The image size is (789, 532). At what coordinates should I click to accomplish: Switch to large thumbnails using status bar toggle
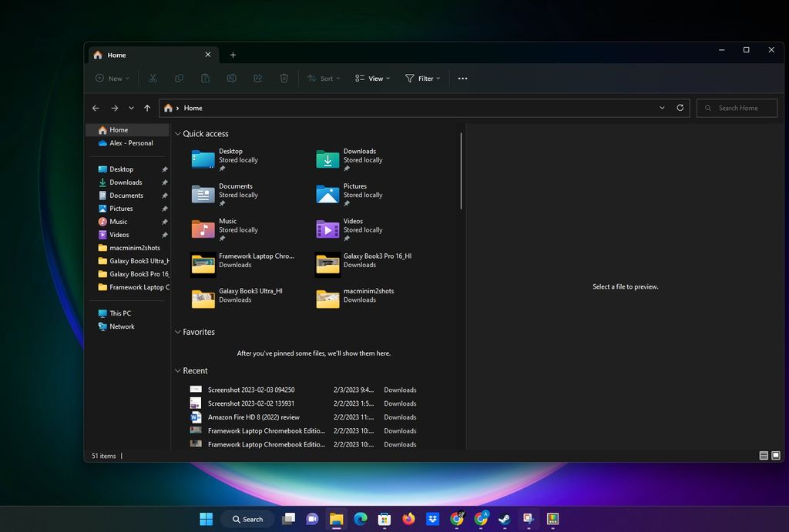775,455
